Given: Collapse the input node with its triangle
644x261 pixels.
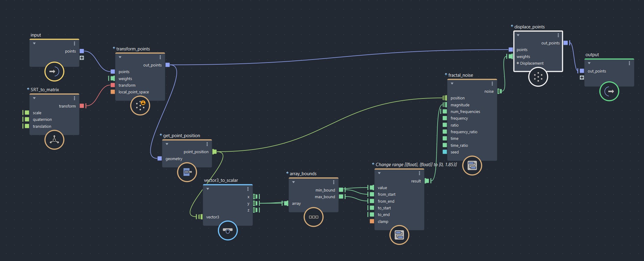Looking at the screenshot, I should click(x=34, y=43).
